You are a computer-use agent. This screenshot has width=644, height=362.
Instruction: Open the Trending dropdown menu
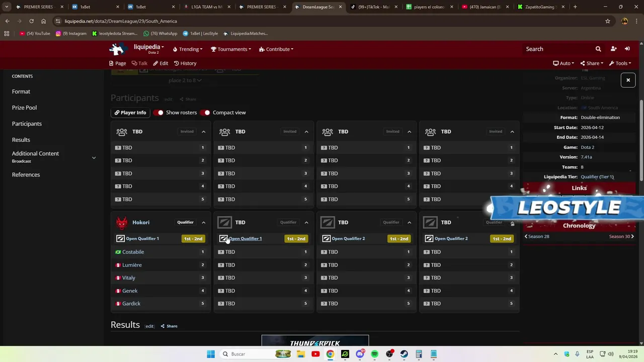[188, 49]
